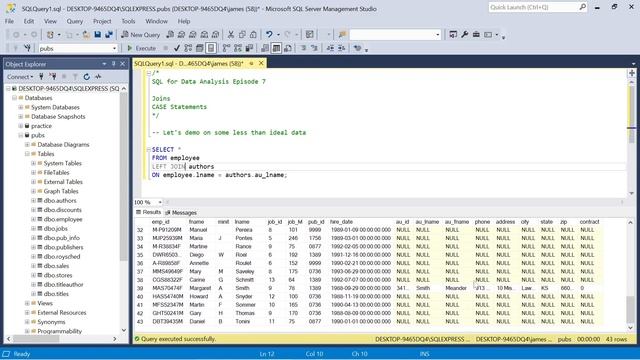Click Connect Object Explorer plug icon
This screenshot has width=640, height=360.
coord(41,76)
